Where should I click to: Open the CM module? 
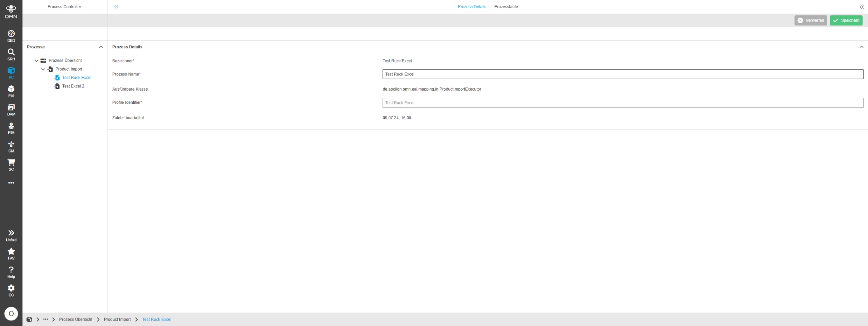11,147
